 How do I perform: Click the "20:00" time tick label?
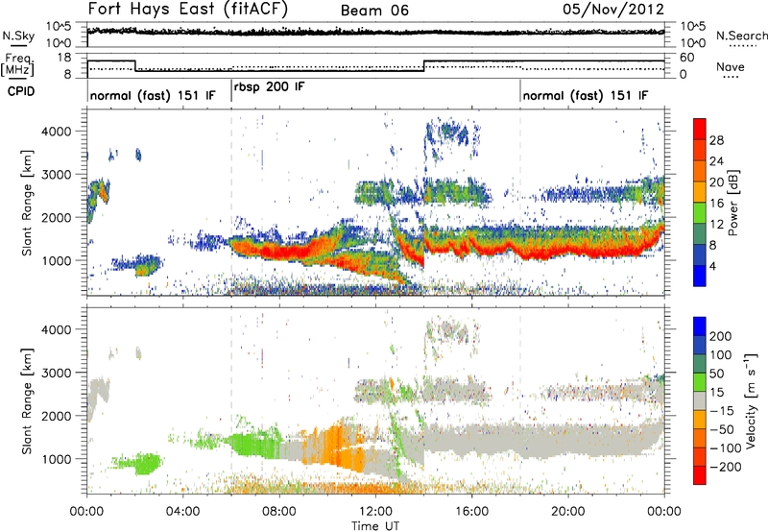pyautogui.click(x=567, y=512)
